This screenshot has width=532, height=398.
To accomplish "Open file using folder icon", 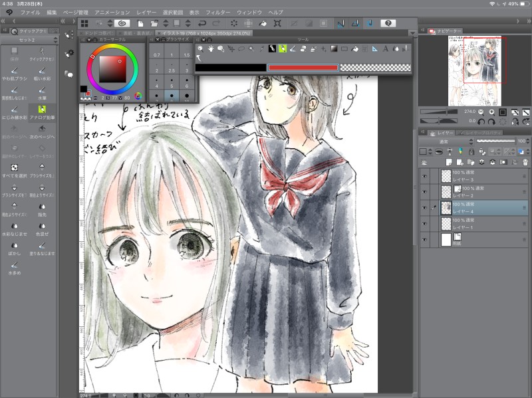I will tap(154, 23).
